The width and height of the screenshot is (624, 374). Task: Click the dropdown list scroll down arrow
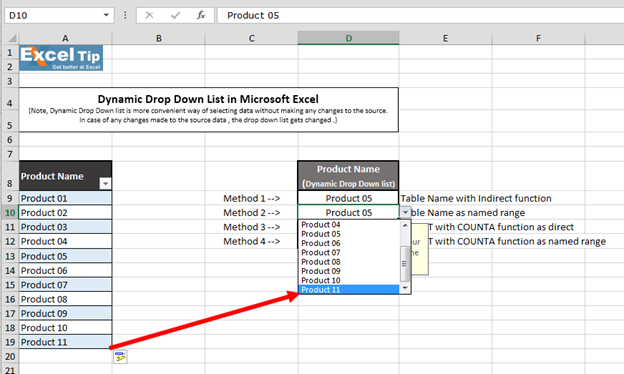tap(405, 288)
